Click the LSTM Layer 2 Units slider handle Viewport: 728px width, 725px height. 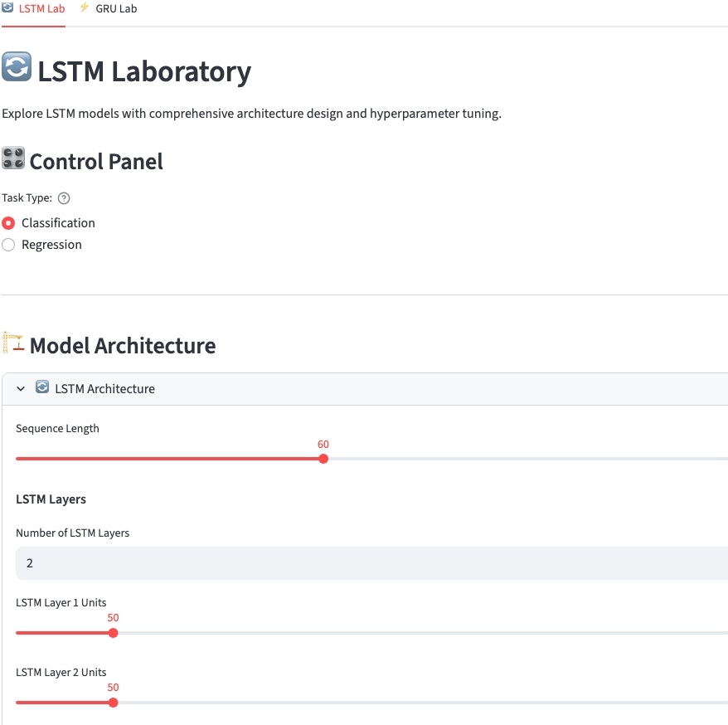114,703
